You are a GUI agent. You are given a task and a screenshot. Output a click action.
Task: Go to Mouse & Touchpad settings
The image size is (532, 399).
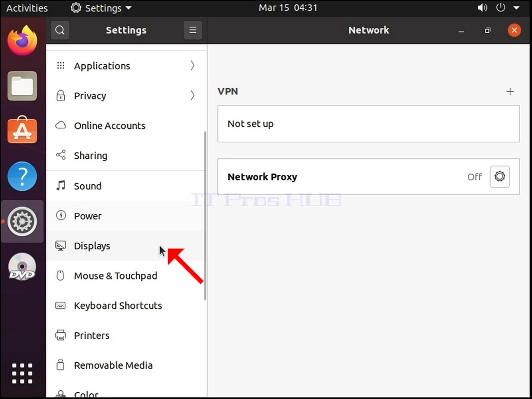[126, 275]
